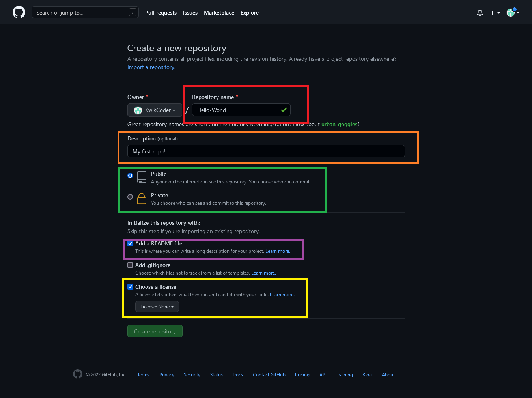
Task: Click the 2022 GitHub, Inc. copyright text
Action: (106, 375)
